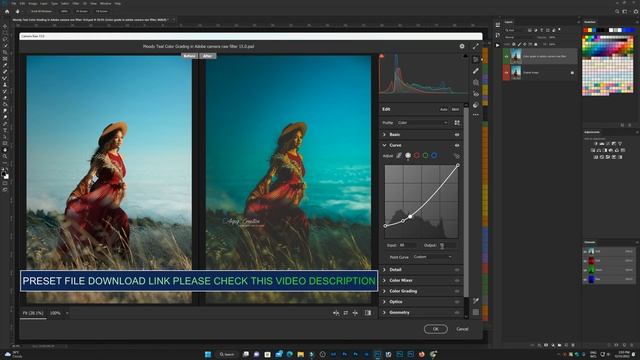Open the three-dots more options icon
Screen dimensions: 640x360
click(476, 115)
